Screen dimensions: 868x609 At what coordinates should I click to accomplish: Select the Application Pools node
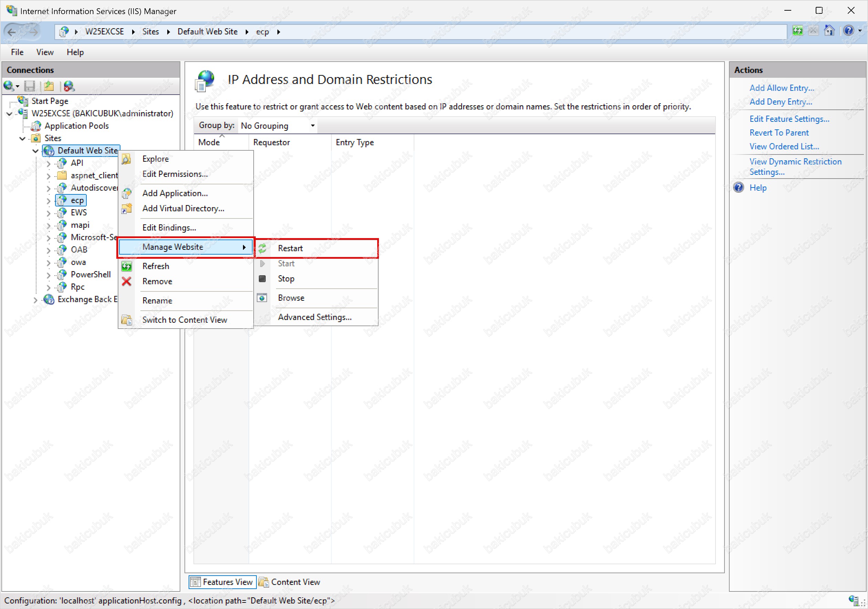click(x=76, y=126)
